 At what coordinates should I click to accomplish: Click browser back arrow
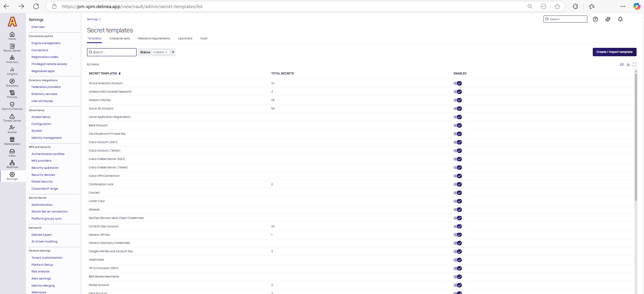pos(6,6)
